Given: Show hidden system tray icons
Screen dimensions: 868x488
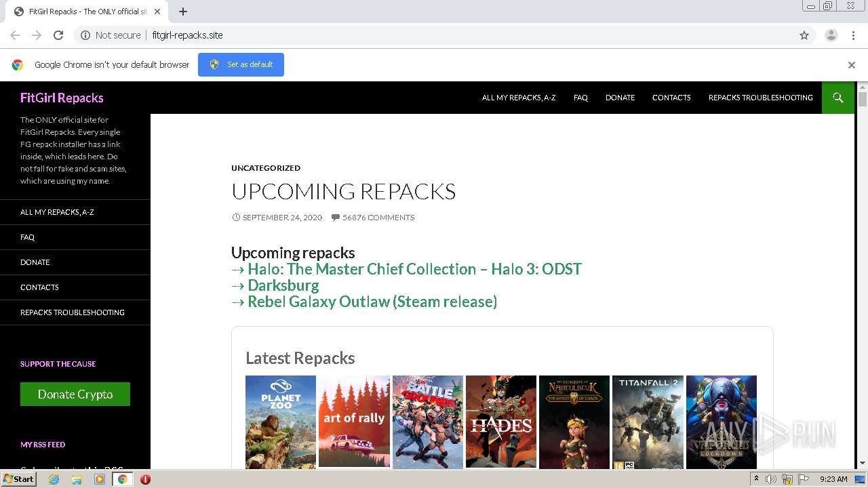Looking at the screenshot, I should 757,479.
